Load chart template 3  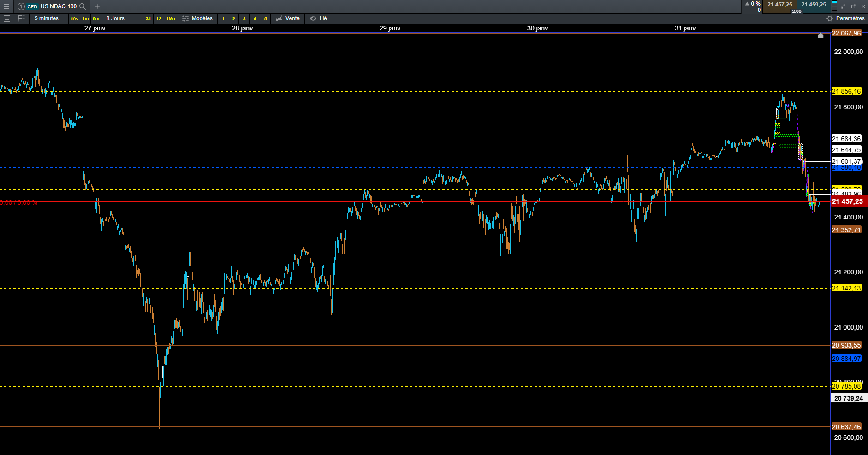[x=244, y=19]
